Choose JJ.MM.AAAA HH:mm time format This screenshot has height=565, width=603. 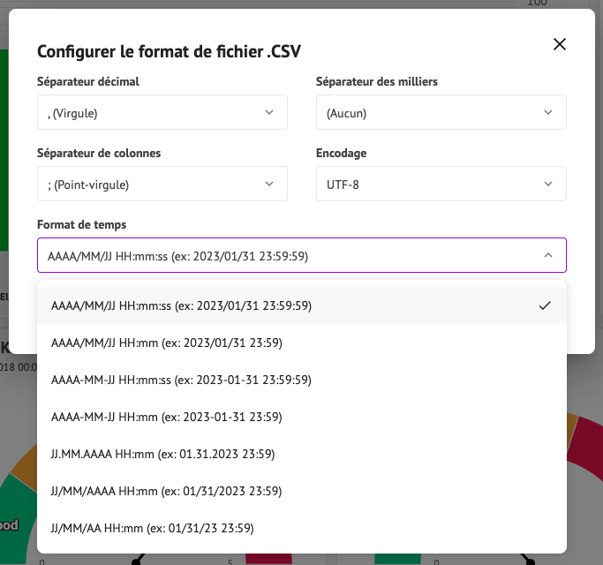162,454
